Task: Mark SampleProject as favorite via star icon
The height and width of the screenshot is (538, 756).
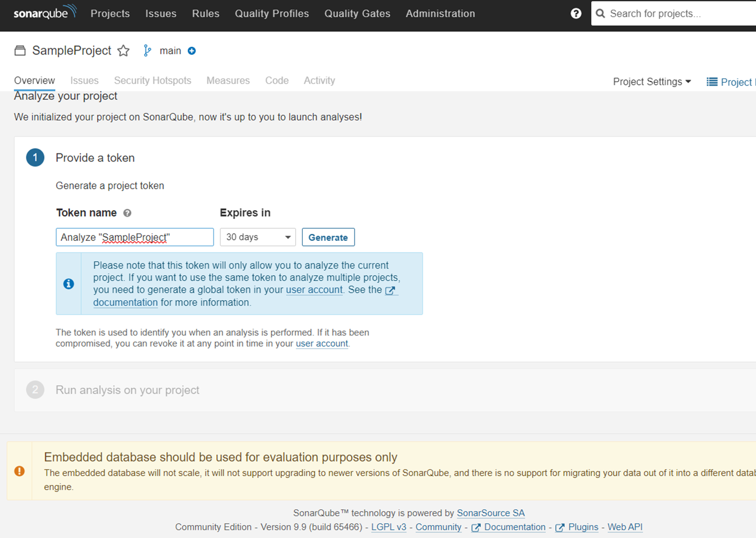Action: (x=123, y=51)
